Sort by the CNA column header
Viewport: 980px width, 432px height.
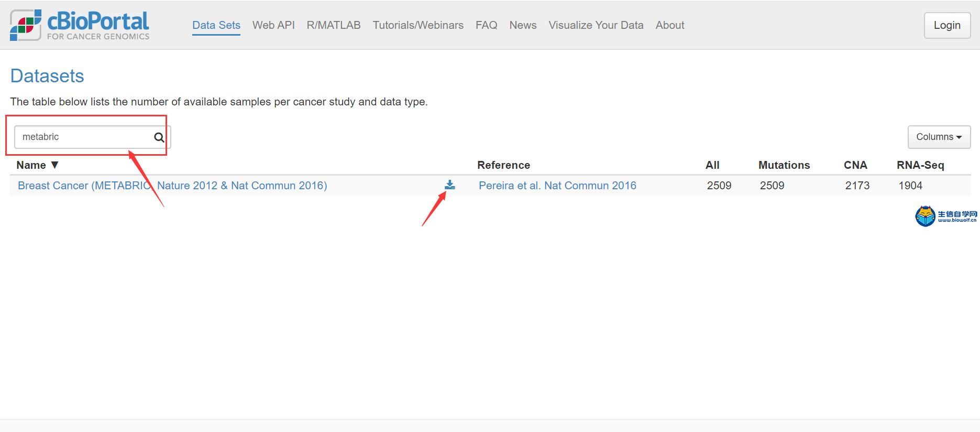point(855,165)
